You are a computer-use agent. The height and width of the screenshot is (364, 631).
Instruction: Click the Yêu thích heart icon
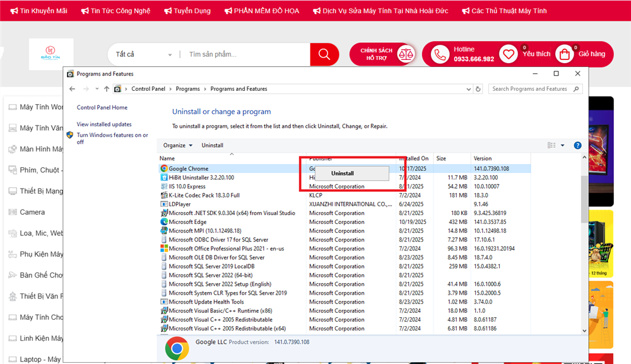tap(508, 54)
